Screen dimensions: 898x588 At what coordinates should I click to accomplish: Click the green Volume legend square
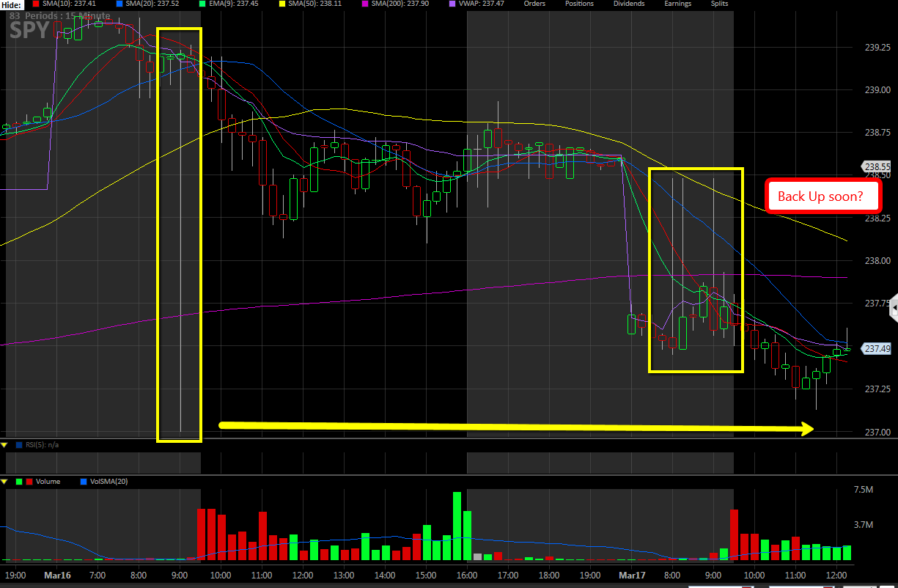tap(18, 482)
